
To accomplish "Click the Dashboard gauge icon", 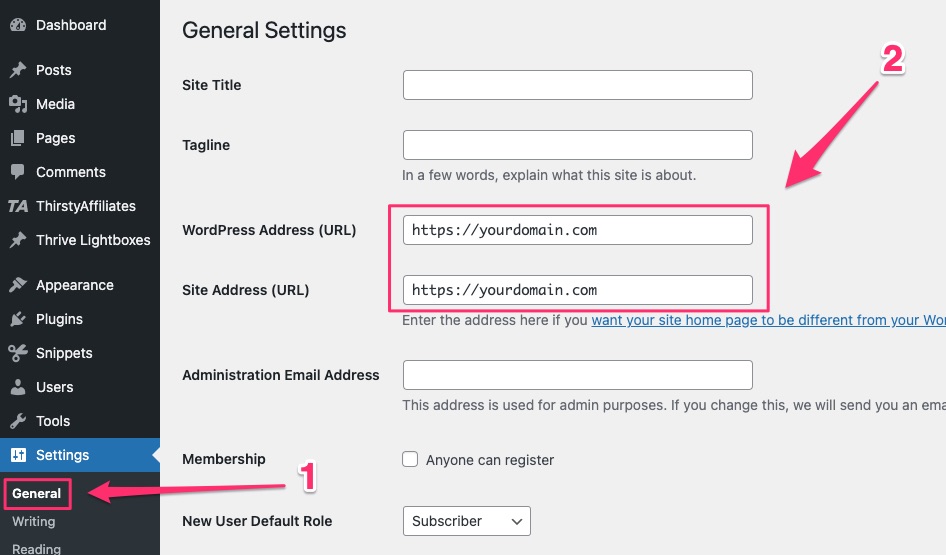I will [x=18, y=25].
